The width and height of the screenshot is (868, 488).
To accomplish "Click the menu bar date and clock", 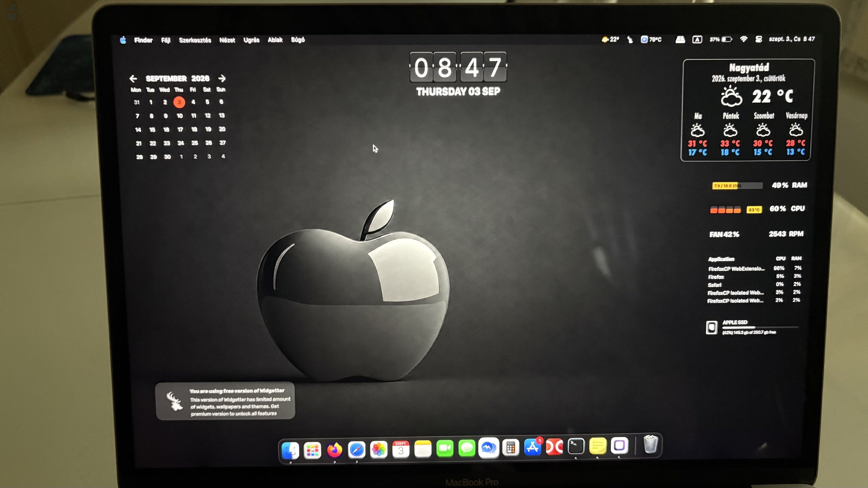I will pos(792,39).
